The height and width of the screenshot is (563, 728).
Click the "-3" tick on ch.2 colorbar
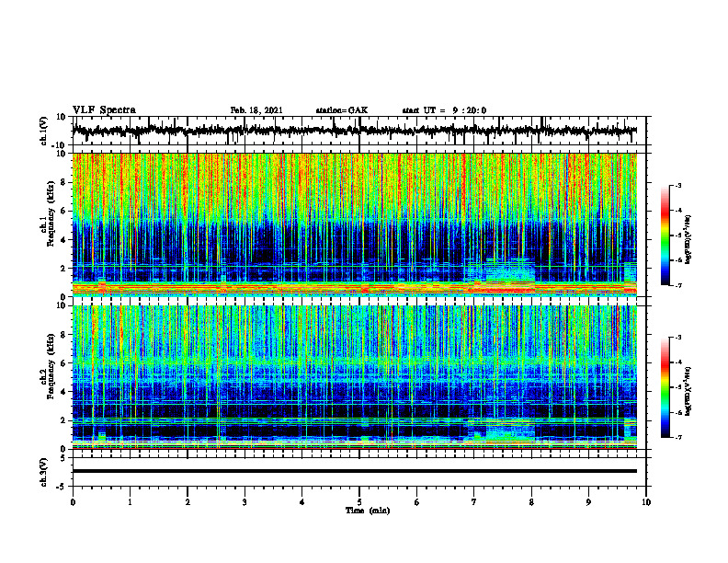677,338
